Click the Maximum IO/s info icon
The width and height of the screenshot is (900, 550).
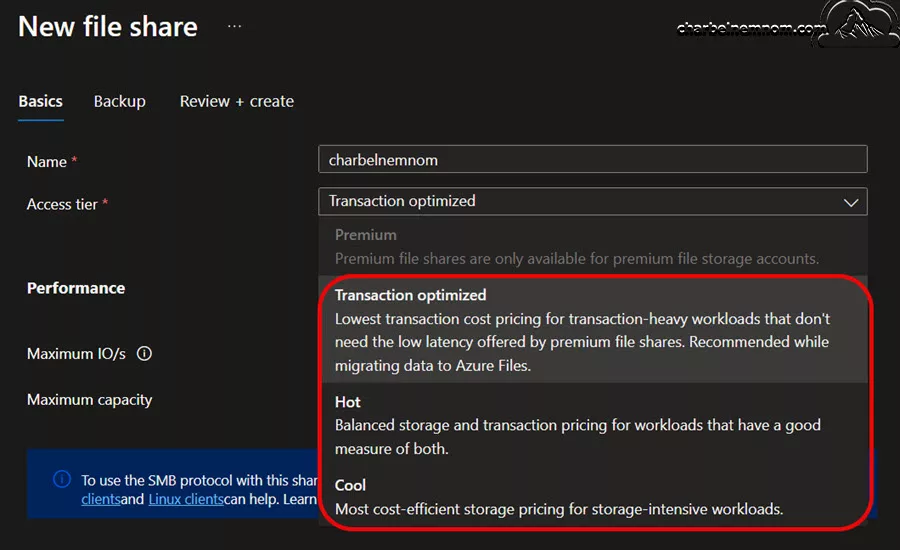tap(144, 354)
